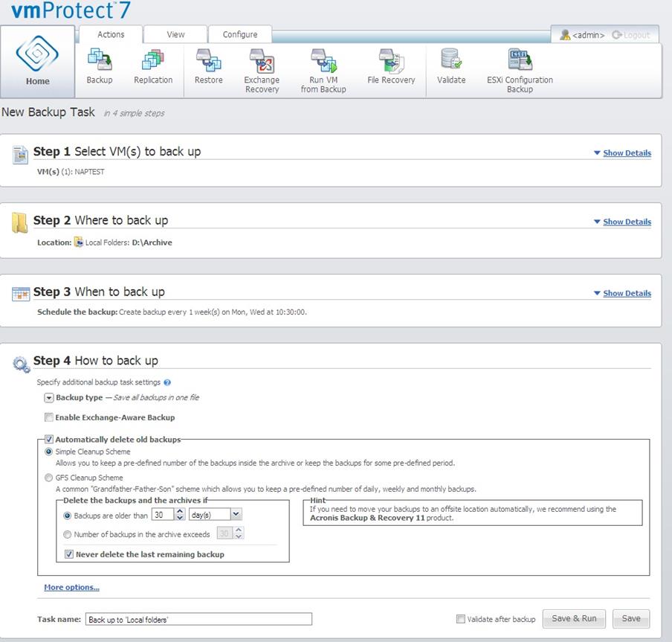Uncheck Never delete the last remaining backup
The height and width of the screenshot is (642, 672).
point(69,554)
